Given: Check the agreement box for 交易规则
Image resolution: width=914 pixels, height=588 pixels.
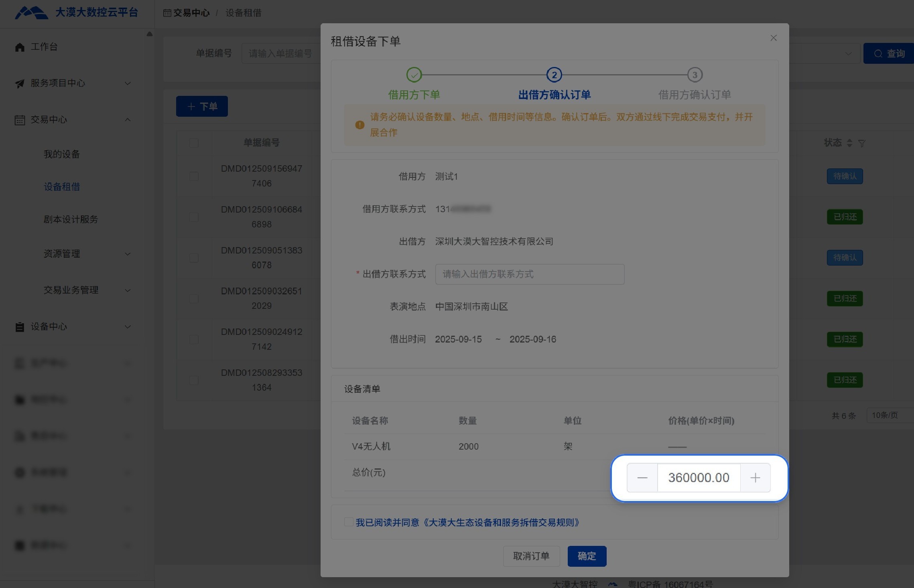Looking at the screenshot, I should click(x=349, y=522).
